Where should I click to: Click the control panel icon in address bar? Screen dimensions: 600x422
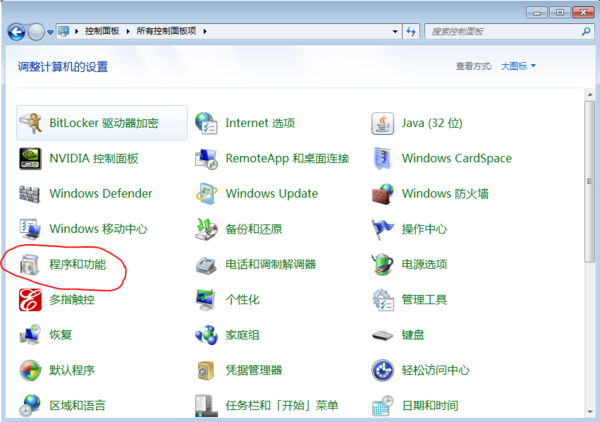tap(64, 31)
